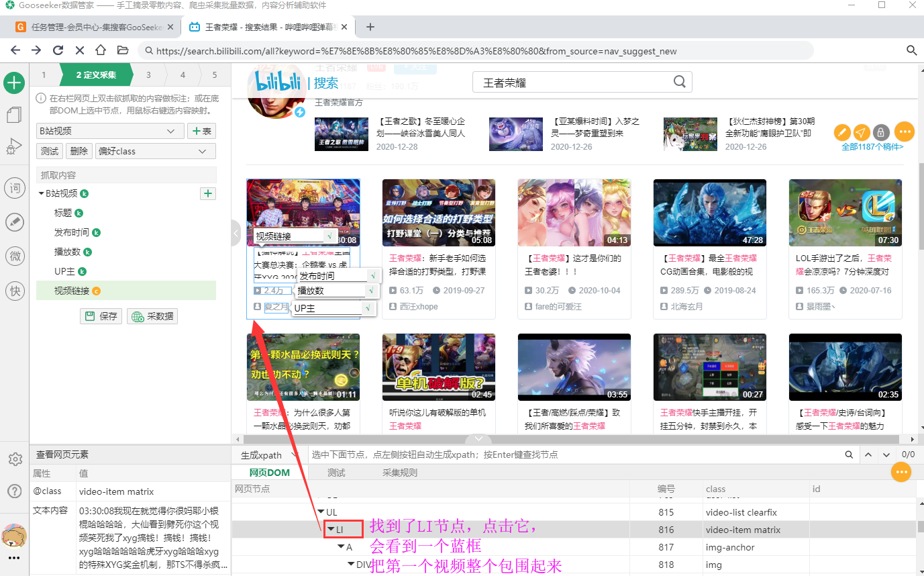Screen dimensions: 924x576
Task: Switch to 测试 tab in bottom panel
Action: [336, 473]
